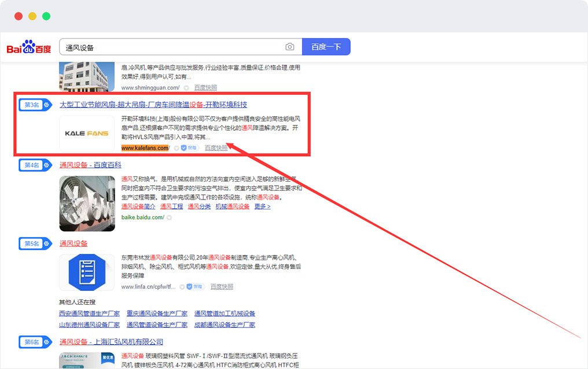The image size is (588, 369).
Task: Open the 东莞市林发 result titled 通风设备
Action: (x=73, y=243)
